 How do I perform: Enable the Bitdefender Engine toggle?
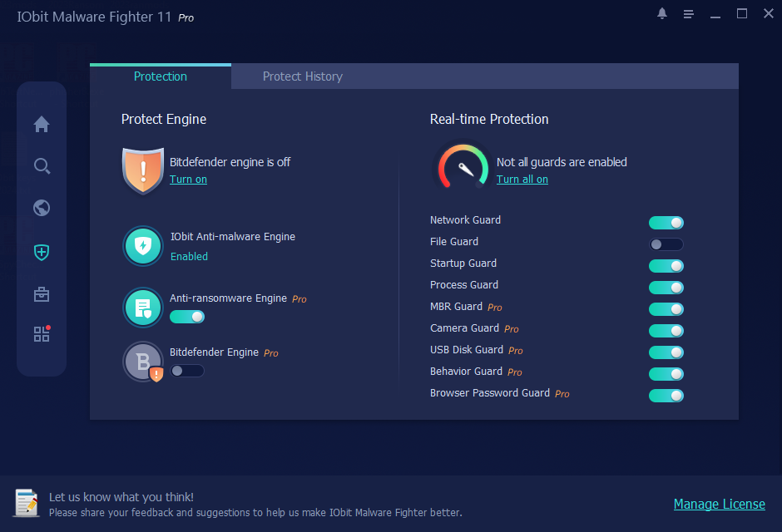187,371
